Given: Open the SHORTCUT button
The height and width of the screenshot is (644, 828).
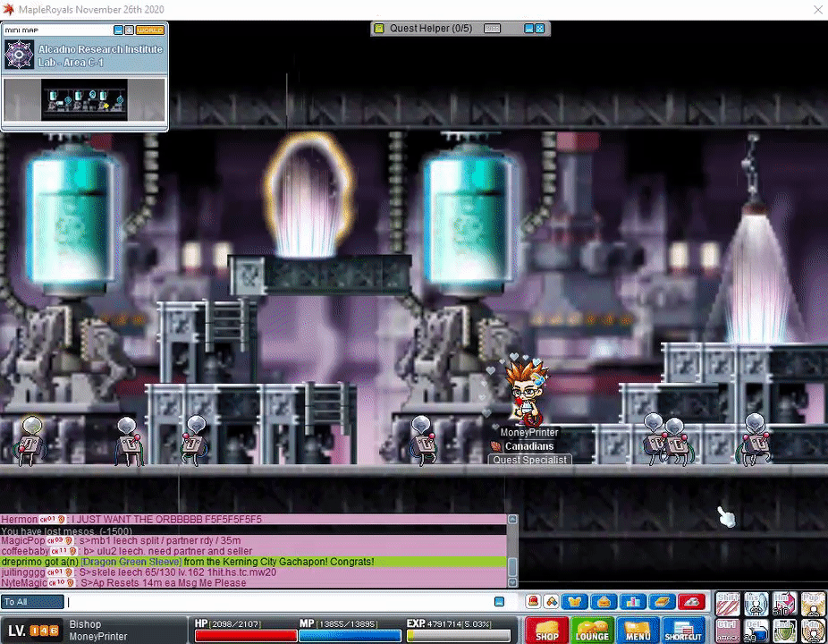Looking at the screenshot, I should [683, 631].
